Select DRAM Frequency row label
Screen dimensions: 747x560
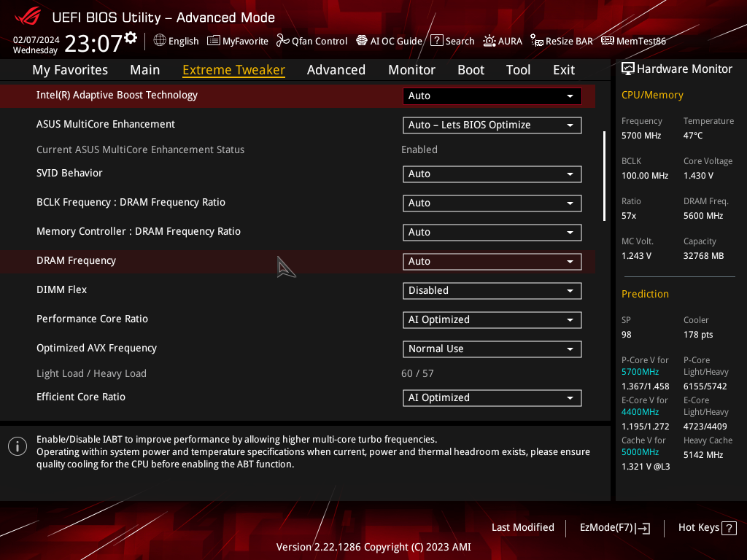[76, 260]
